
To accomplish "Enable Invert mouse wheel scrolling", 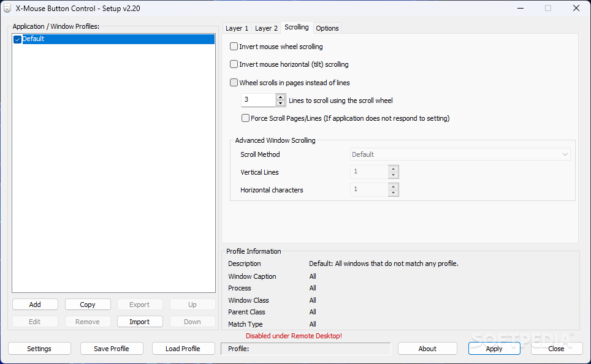I will (234, 47).
